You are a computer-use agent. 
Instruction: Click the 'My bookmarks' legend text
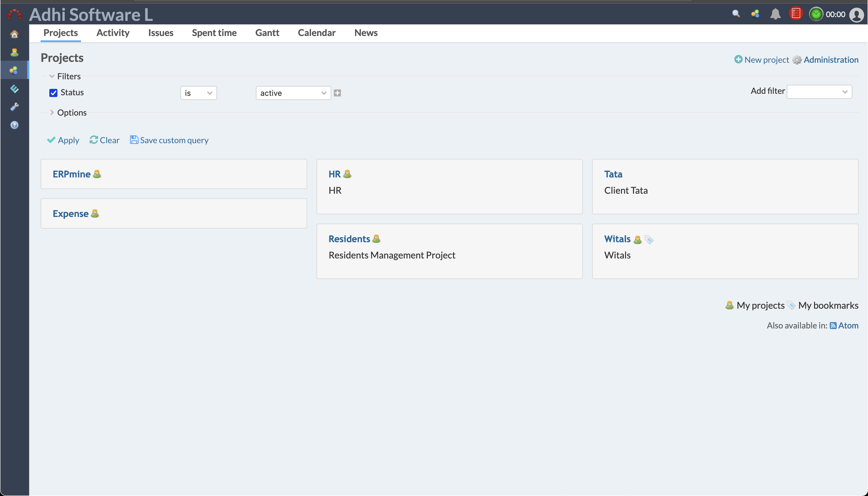tap(828, 305)
